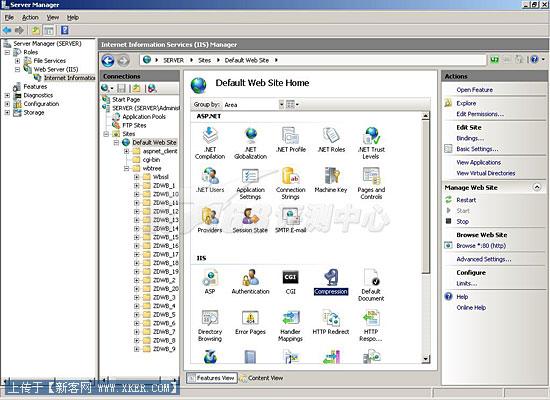Open the Connection Strings feature

[x=291, y=184]
